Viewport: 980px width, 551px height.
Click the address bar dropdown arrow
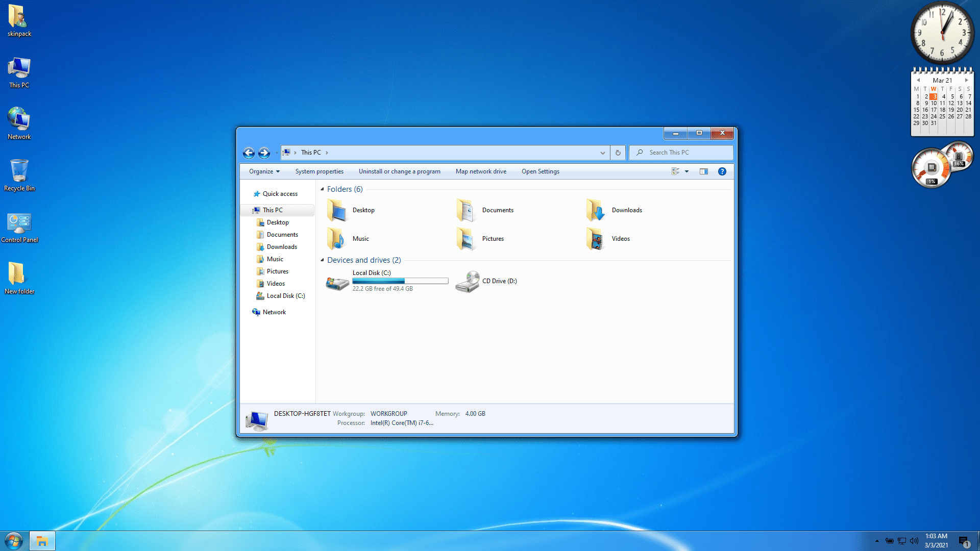tap(602, 152)
